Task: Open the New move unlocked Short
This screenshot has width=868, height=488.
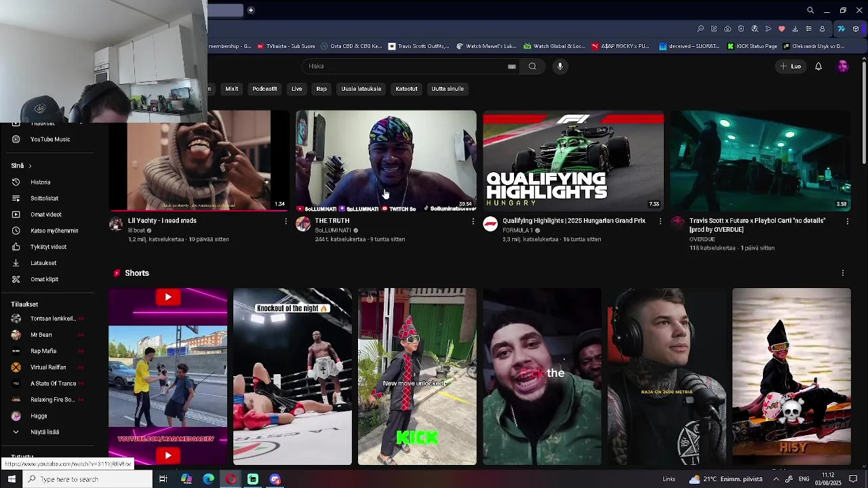Action: click(x=417, y=376)
